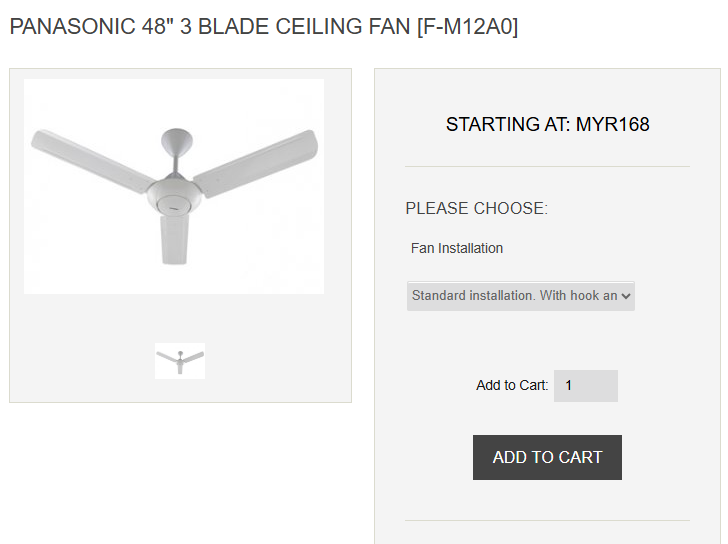Click the fan's ceiling mount canopy in the photo
The height and width of the screenshot is (544, 728).
point(176,137)
